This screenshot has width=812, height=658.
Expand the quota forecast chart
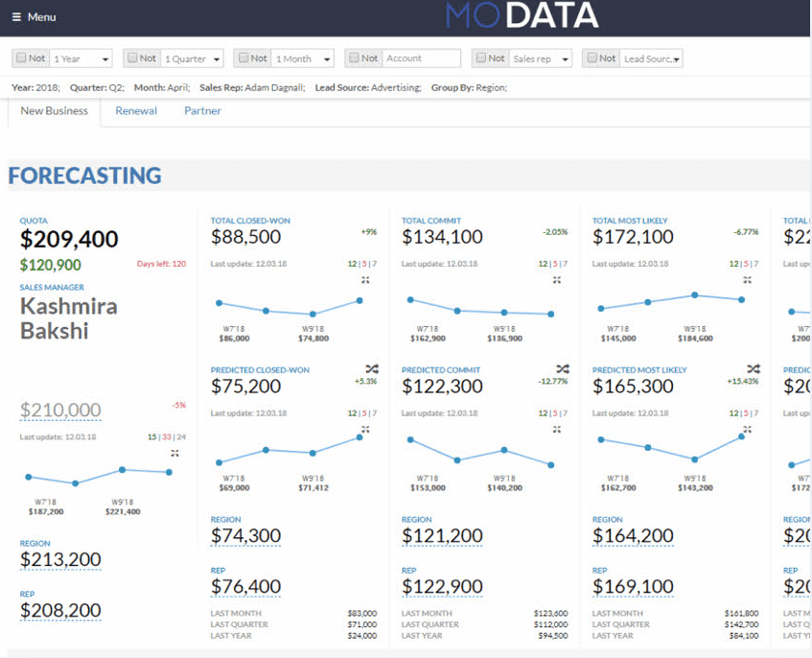pyautogui.click(x=175, y=454)
